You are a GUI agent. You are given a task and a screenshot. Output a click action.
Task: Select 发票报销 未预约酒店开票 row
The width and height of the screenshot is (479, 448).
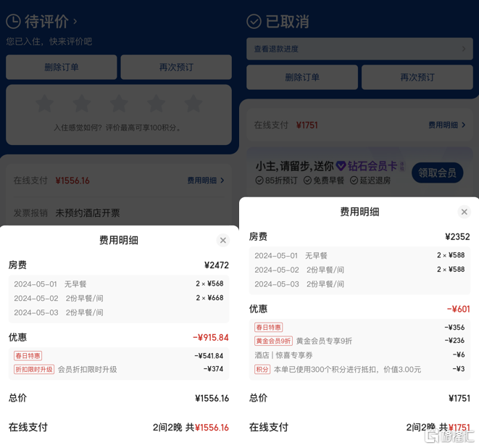119,213
